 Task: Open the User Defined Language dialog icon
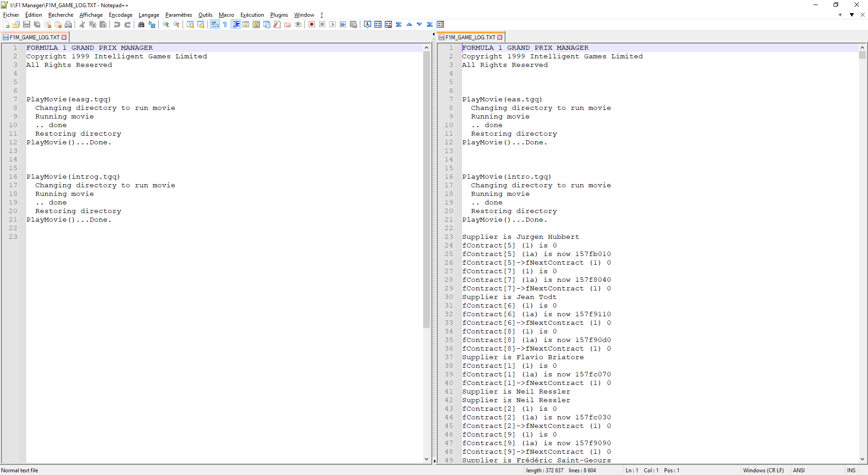pos(246,24)
